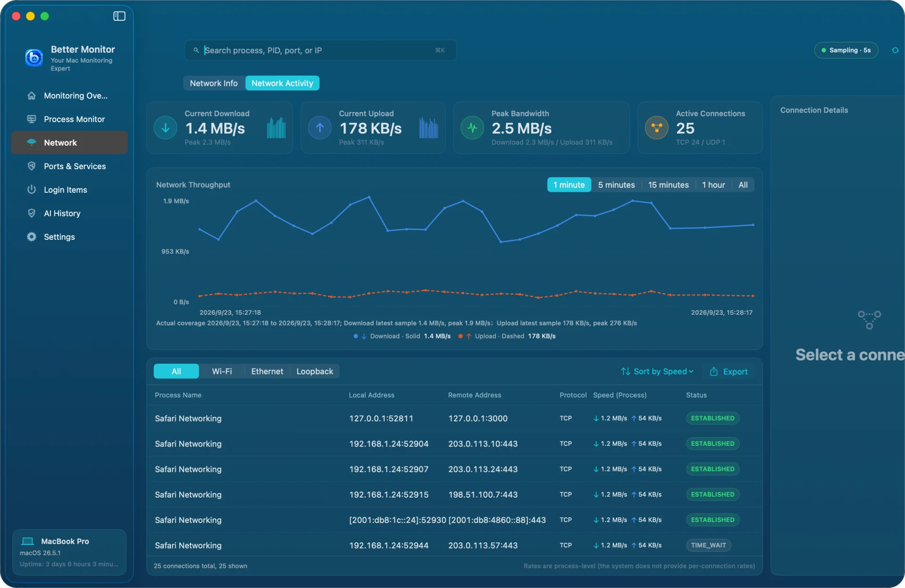Click the latest download point on chart
The image size is (905, 588).
coord(753,225)
